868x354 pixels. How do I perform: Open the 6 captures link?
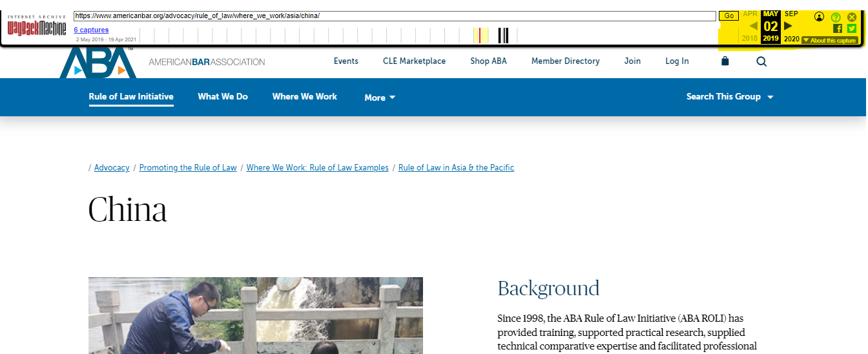click(x=91, y=30)
